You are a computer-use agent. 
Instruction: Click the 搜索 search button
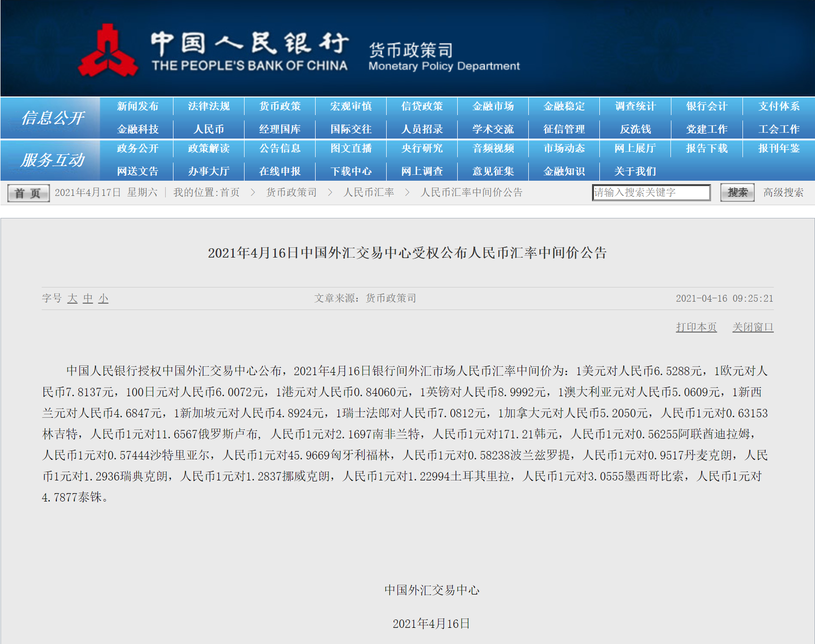point(738,192)
